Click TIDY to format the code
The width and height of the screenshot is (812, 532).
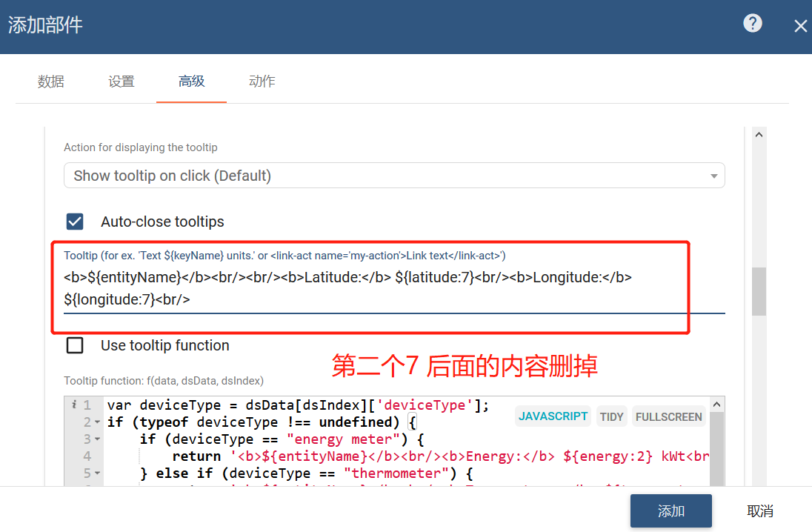click(x=611, y=416)
